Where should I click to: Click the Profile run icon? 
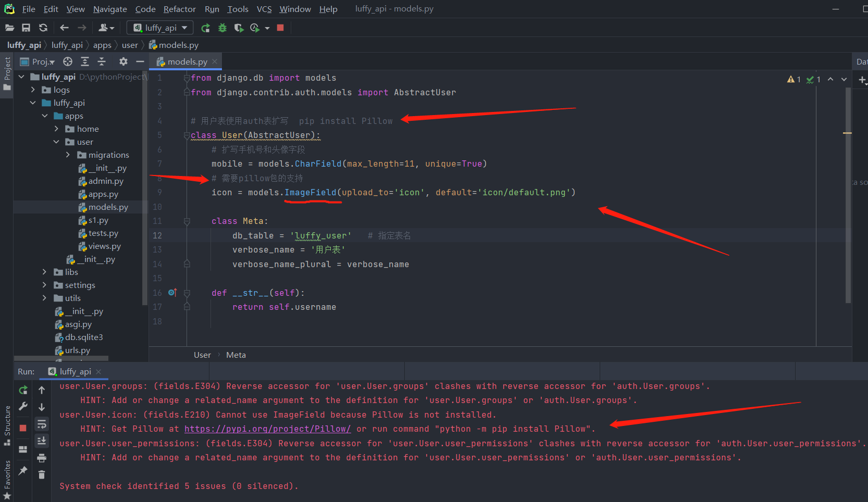tap(255, 28)
